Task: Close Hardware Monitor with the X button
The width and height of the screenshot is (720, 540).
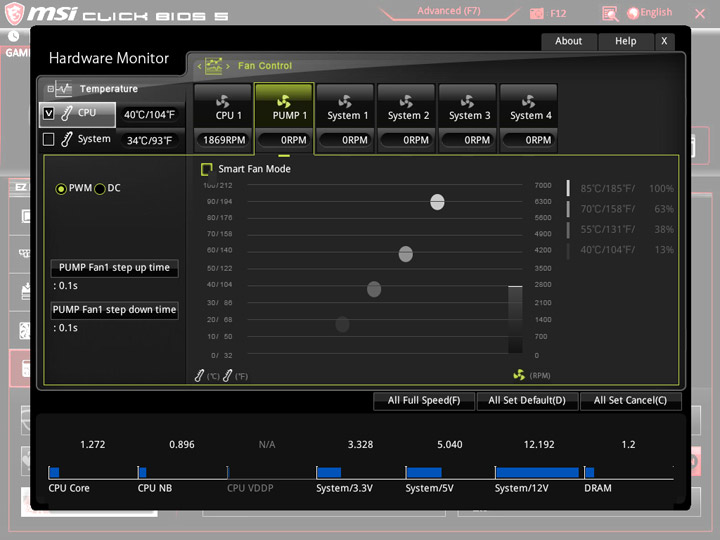Action: click(664, 41)
